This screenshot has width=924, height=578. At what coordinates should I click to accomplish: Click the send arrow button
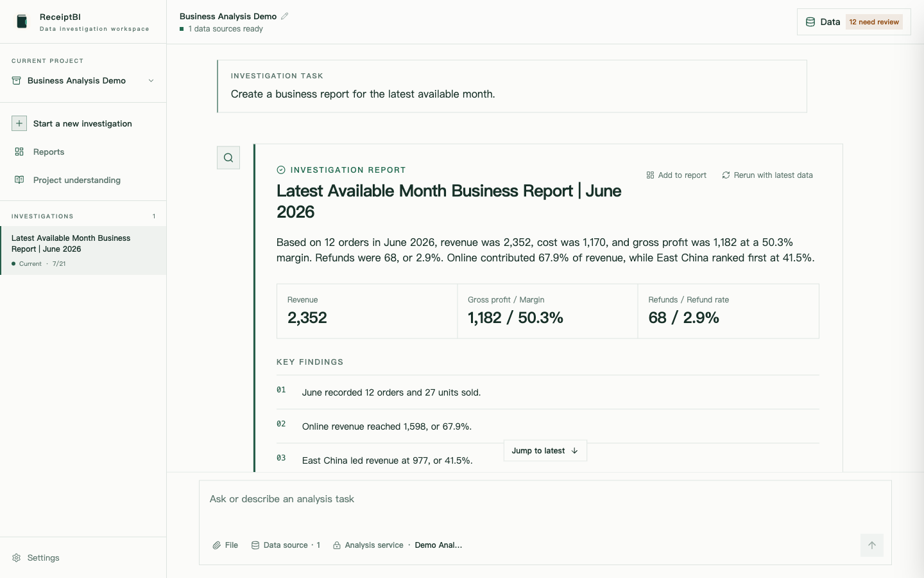pyautogui.click(x=872, y=545)
